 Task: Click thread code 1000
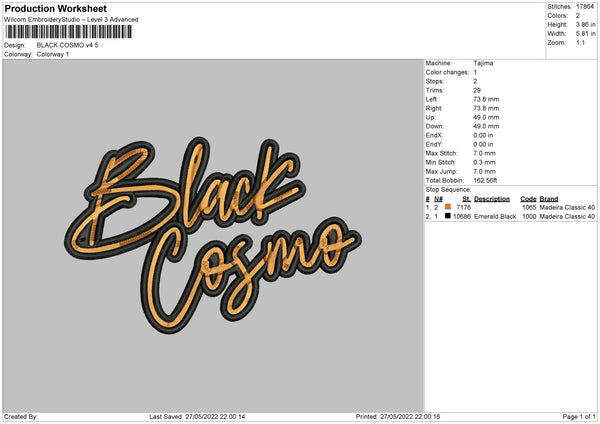click(x=529, y=217)
